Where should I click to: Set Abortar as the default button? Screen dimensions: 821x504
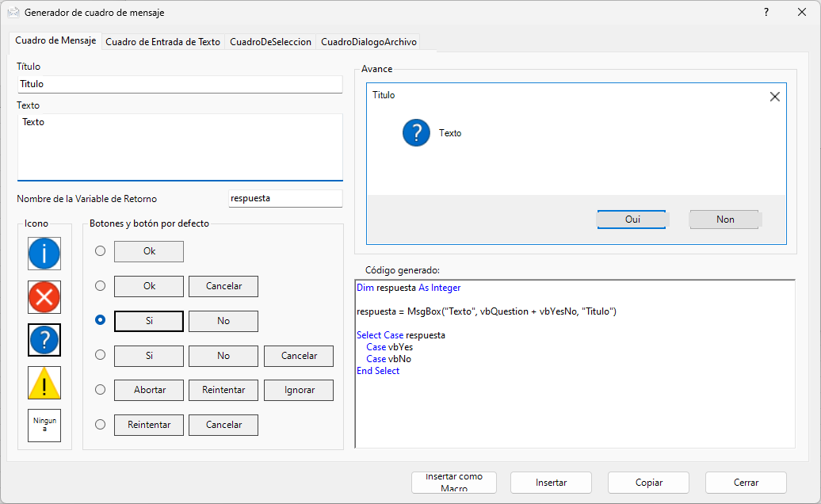(149, 390)
